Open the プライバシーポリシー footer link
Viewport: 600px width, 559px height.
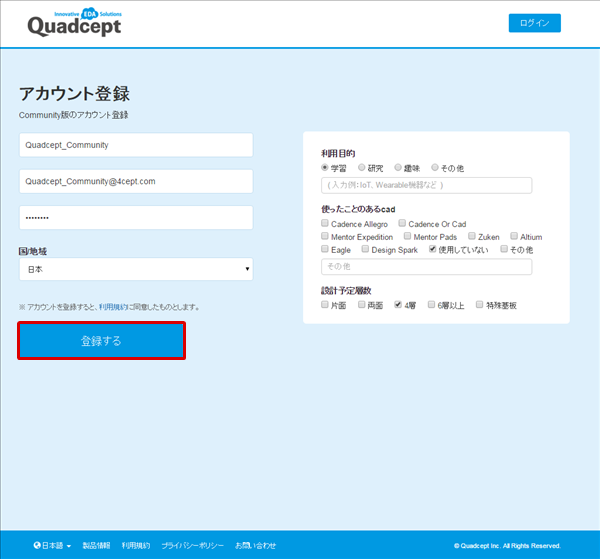[192, 546]
